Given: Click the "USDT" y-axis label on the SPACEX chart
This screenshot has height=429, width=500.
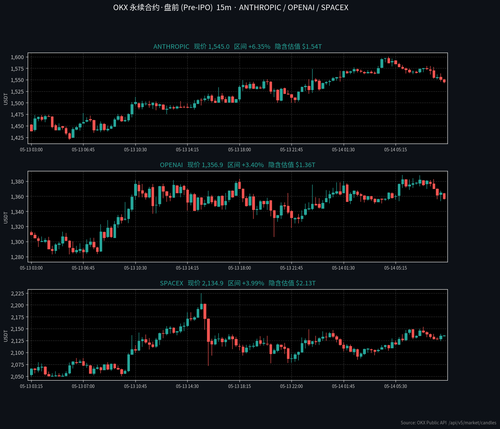Looking at the screenshot, I should pos(5,336).
